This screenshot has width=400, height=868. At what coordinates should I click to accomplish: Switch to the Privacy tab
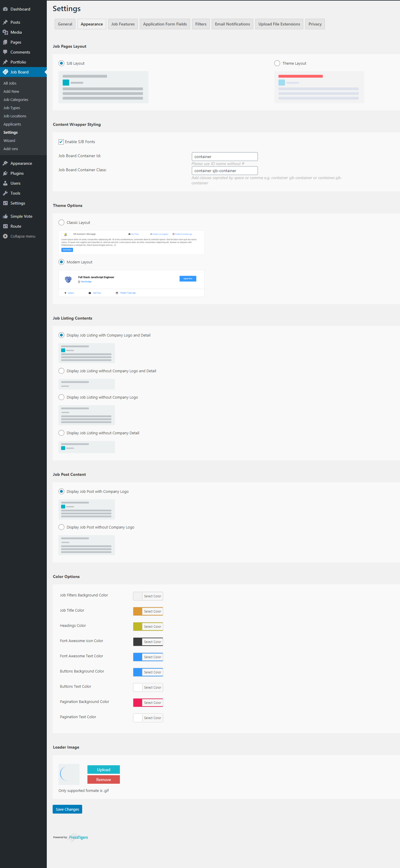point(315,24)
